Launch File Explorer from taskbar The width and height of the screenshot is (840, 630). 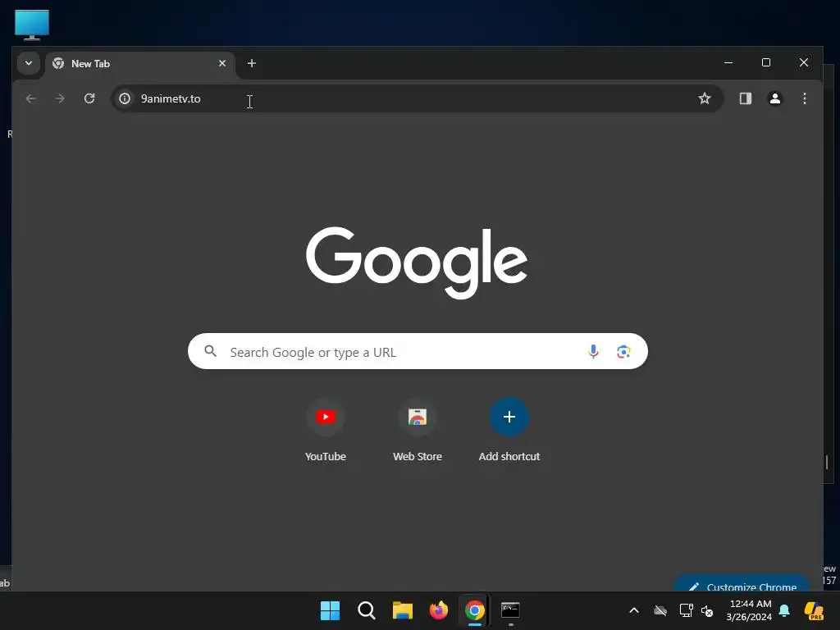[x=402, y=610]
